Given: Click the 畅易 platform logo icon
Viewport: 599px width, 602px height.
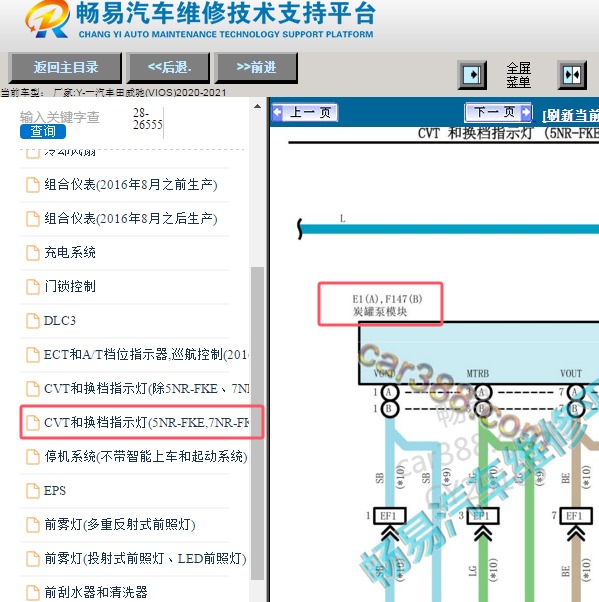Looking at the screenshot, I should [48, 19].
